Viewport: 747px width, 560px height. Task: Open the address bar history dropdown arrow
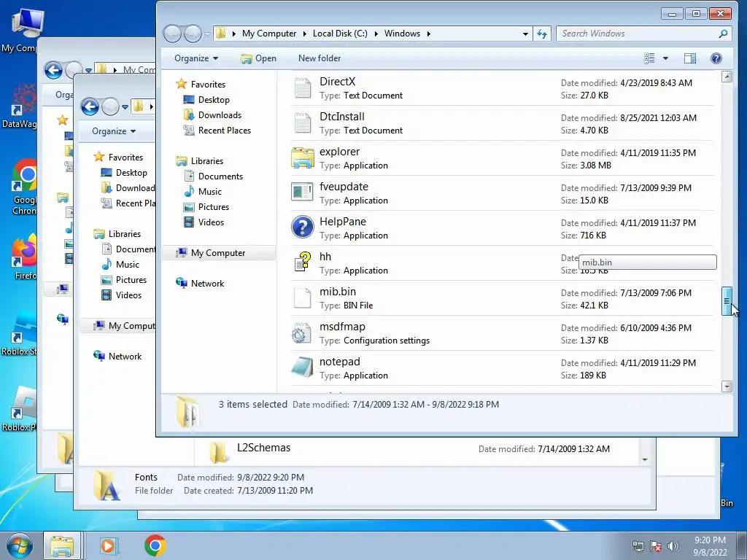[525, 34]
